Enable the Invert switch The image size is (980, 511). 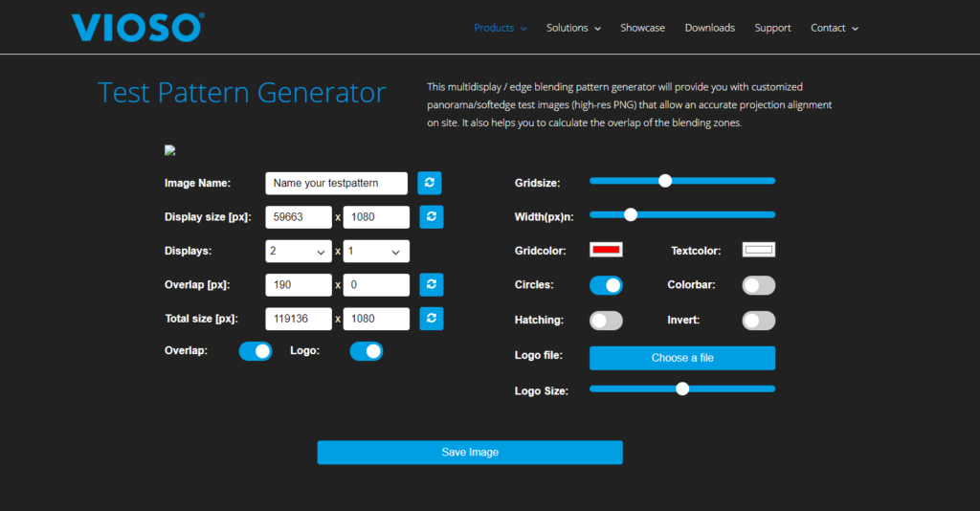pos(759,321)
